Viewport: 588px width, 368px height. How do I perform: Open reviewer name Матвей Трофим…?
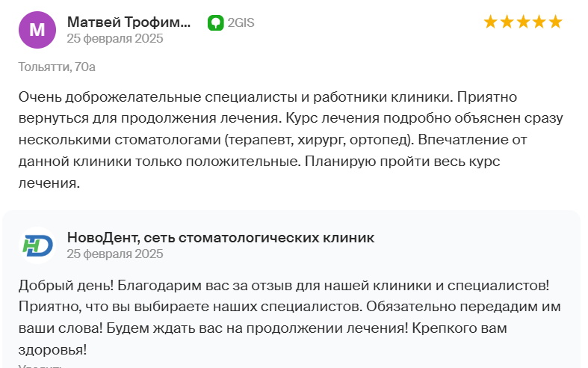129,22
